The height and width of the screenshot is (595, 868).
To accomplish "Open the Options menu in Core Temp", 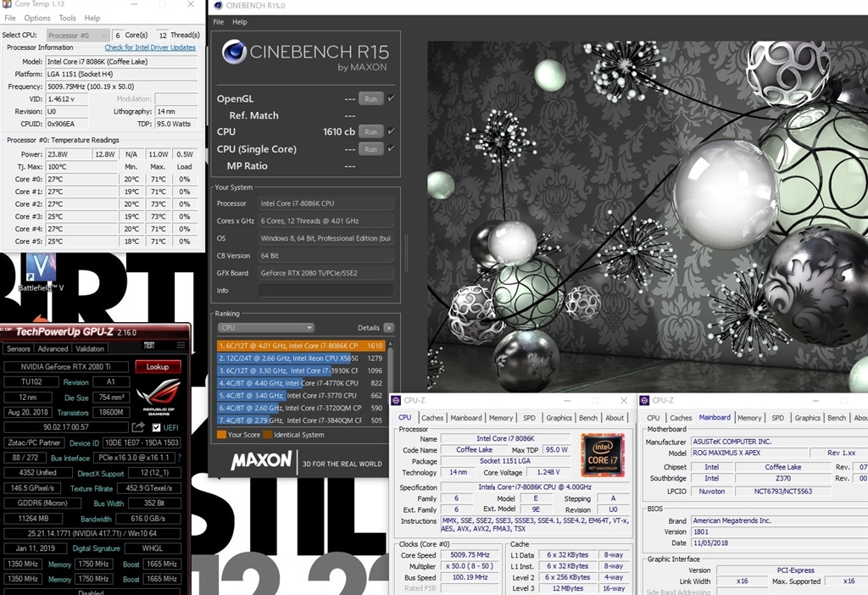I will click(37, 18).
